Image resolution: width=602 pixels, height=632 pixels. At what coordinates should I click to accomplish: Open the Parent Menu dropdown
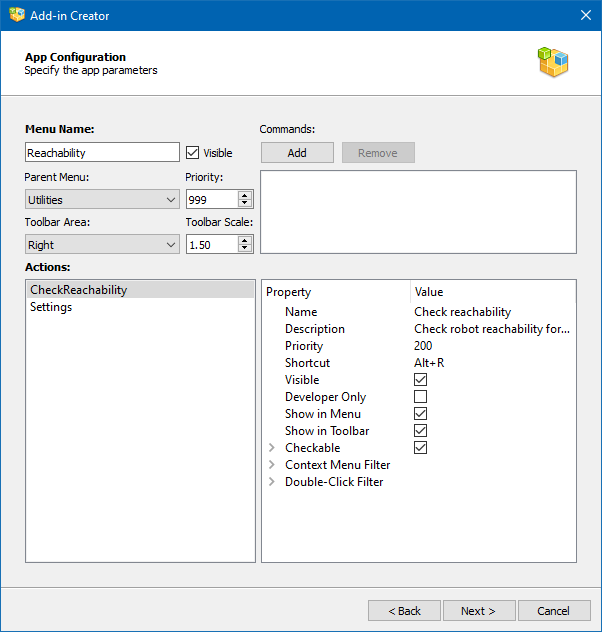click(x=102, y=200)
